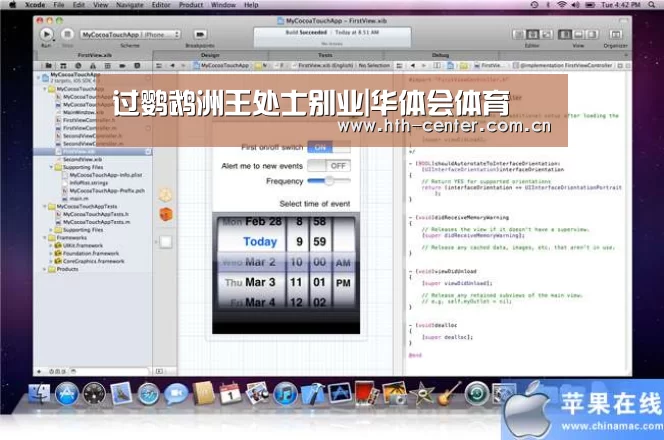664x440 pixels.
Task: Show the Issue navigator warning icon
Action: click(x=93, y=66)
